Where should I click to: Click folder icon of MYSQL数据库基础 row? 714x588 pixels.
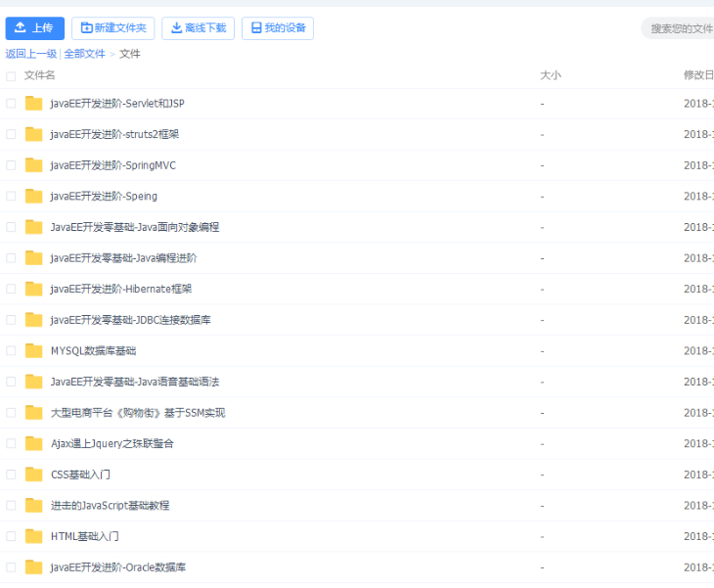[33, 350]
